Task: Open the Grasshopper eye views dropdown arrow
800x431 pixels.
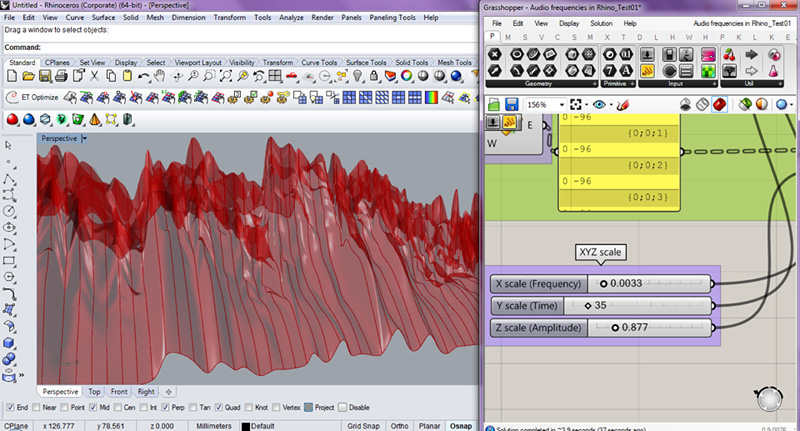Action: (611, 105)
